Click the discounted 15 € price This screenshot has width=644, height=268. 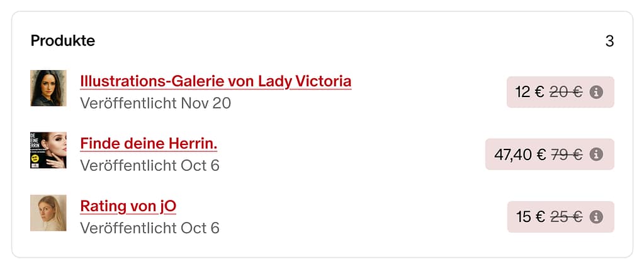pyautogui.click(x=530, y=217)
